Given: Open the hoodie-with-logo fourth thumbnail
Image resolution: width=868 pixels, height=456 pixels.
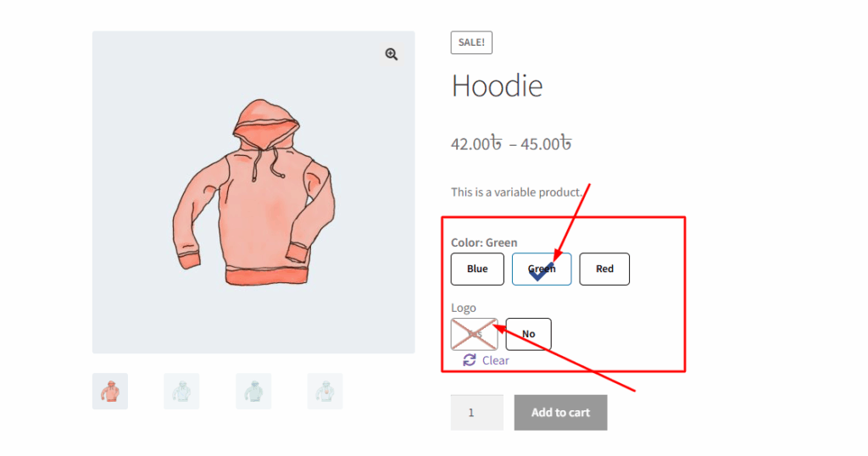Looking at the screenshot, I should [325, 392].
